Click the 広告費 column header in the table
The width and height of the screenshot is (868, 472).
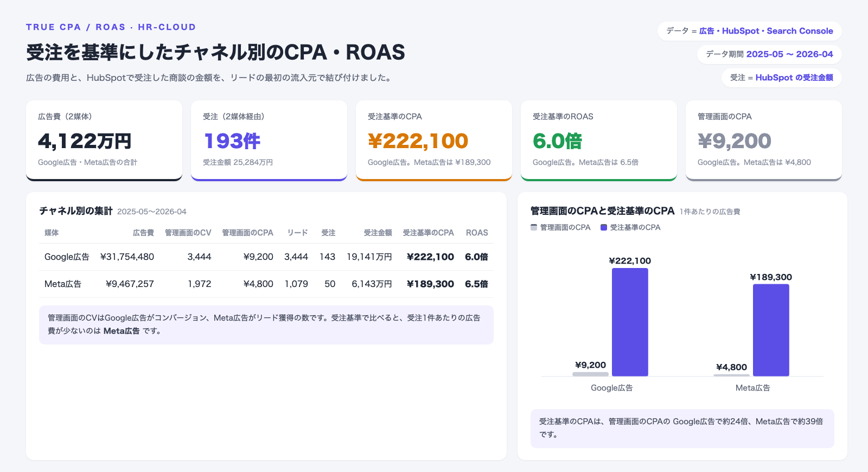click(x=143, y=233)
